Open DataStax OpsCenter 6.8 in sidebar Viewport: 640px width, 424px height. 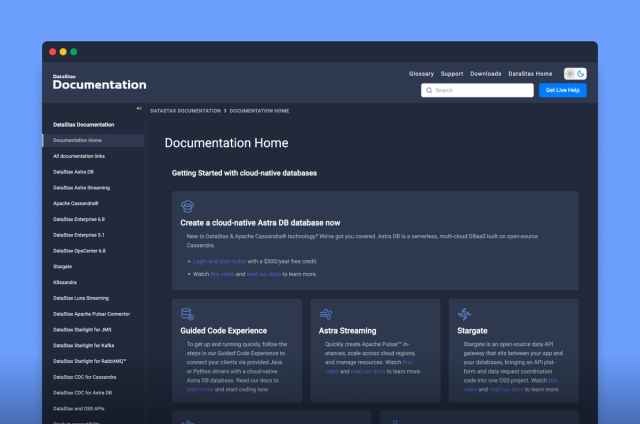79,251
